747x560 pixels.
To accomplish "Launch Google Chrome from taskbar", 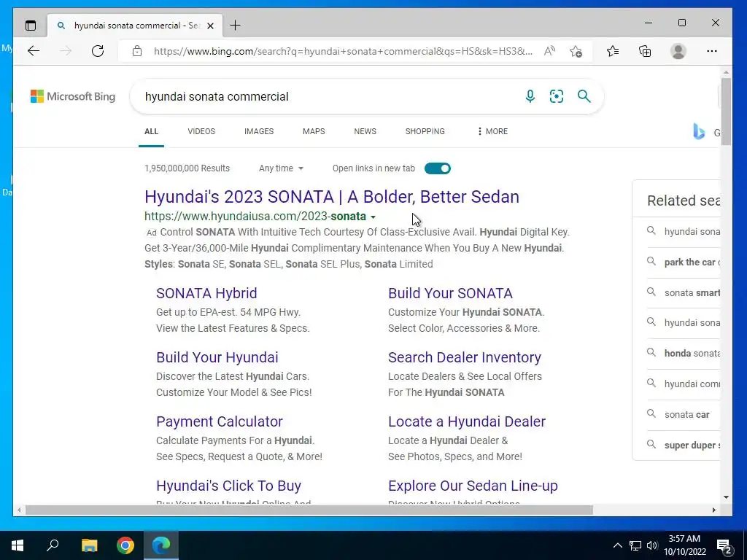I will pyautogui.click(x=125, y=545).
